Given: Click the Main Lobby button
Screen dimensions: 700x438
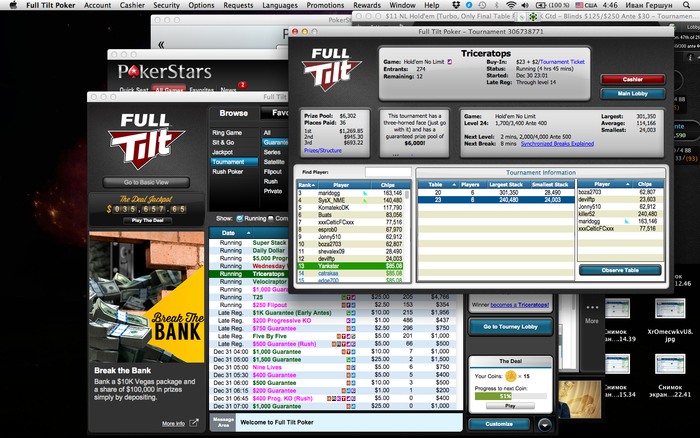Looking at the screenshot, I should point(633,94).
